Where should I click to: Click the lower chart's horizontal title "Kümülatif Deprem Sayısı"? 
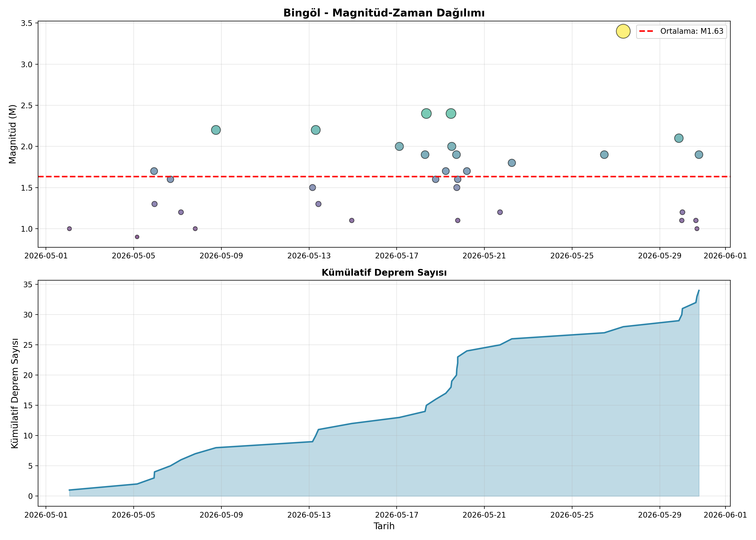(x=384, y=273)
